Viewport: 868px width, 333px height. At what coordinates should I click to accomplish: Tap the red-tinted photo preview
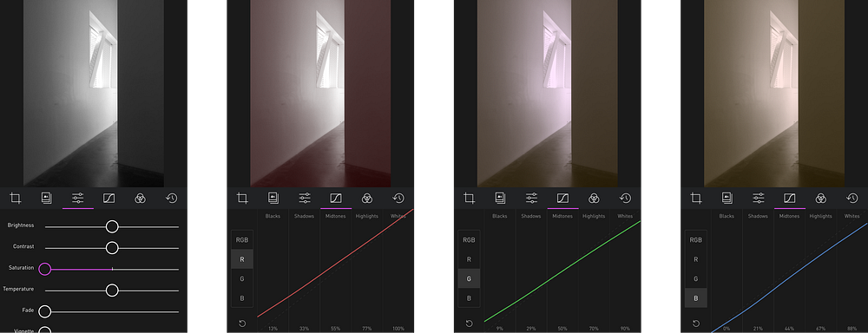[x=320, y=94]
